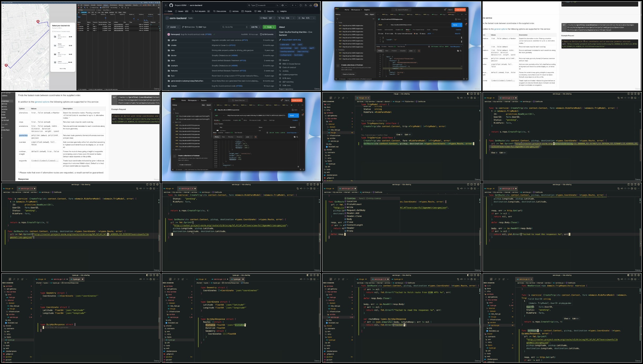Open the Pull requests tab on GitHub
Viewport: 643px width, 364px height.
pos(201,11)
